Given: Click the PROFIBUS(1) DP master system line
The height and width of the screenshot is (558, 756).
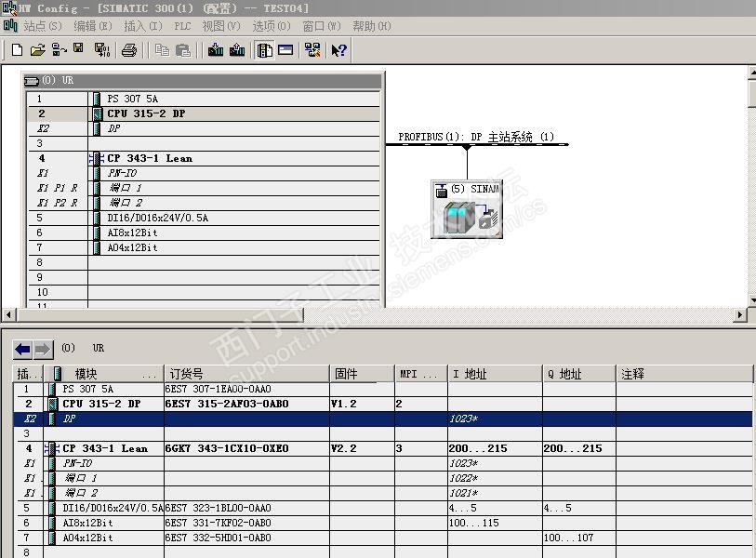Looking at the screenshot, I should pyautogui.click(x=477, y=144).
